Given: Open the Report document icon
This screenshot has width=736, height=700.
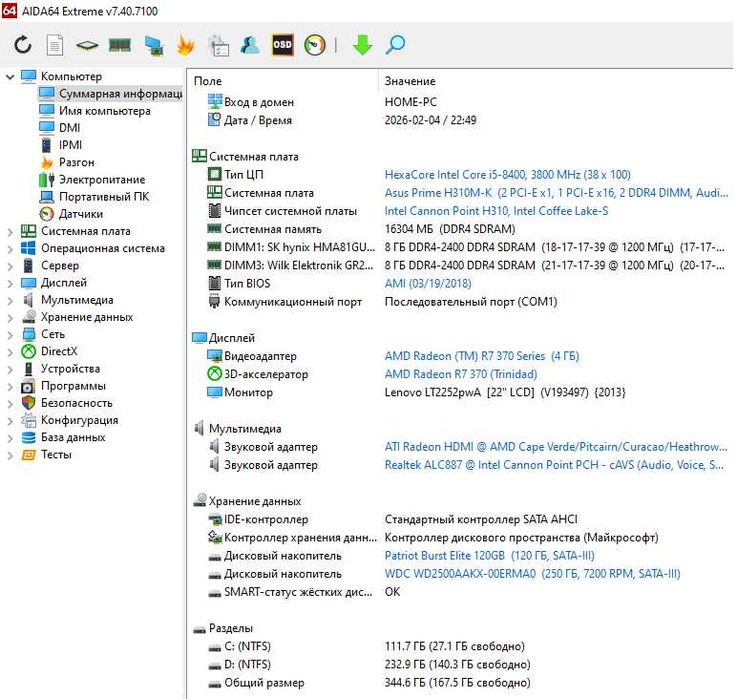Looking at the screenshot, I should pyautogui.click(x=55, y=45).
